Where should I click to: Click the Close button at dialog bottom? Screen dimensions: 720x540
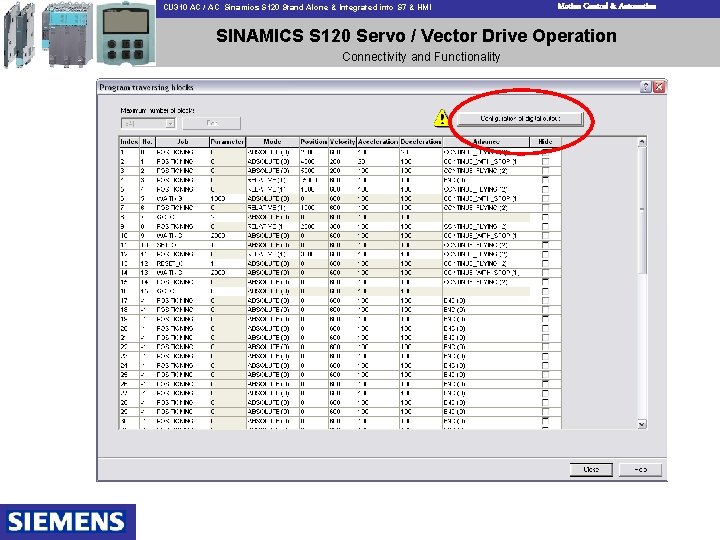pos(591,469)
